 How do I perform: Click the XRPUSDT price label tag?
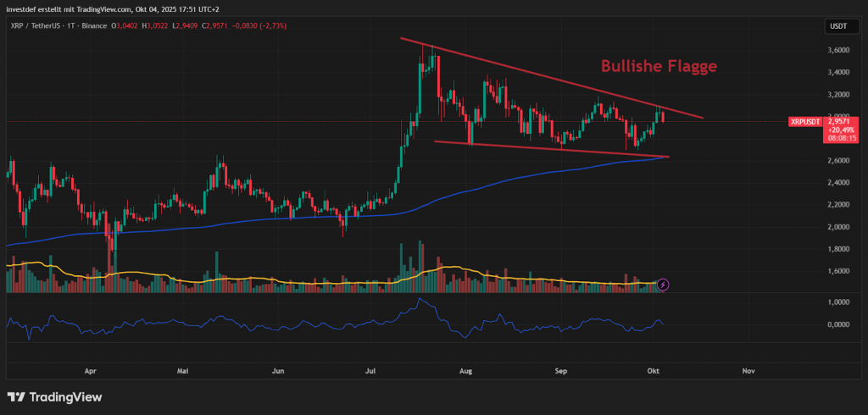[804, 122]
